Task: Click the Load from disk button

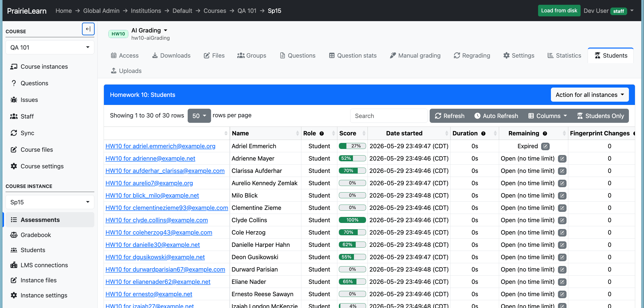Action: 559,11
